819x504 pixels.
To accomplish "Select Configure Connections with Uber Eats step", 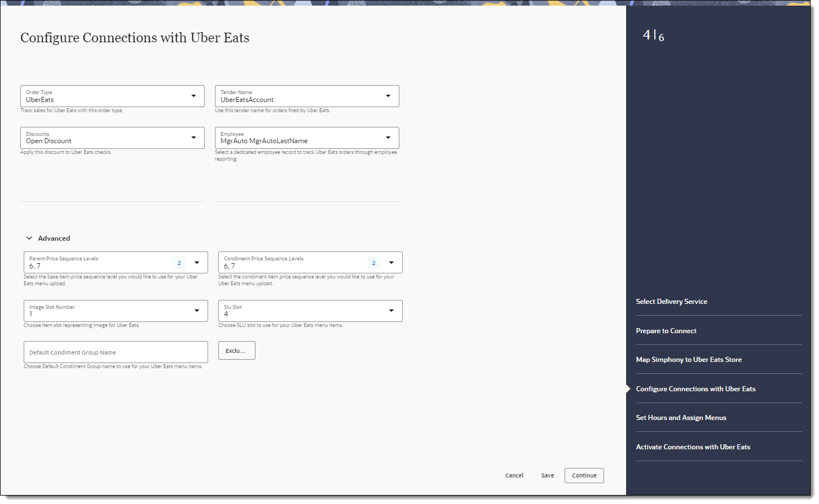I will coord(696,389).
